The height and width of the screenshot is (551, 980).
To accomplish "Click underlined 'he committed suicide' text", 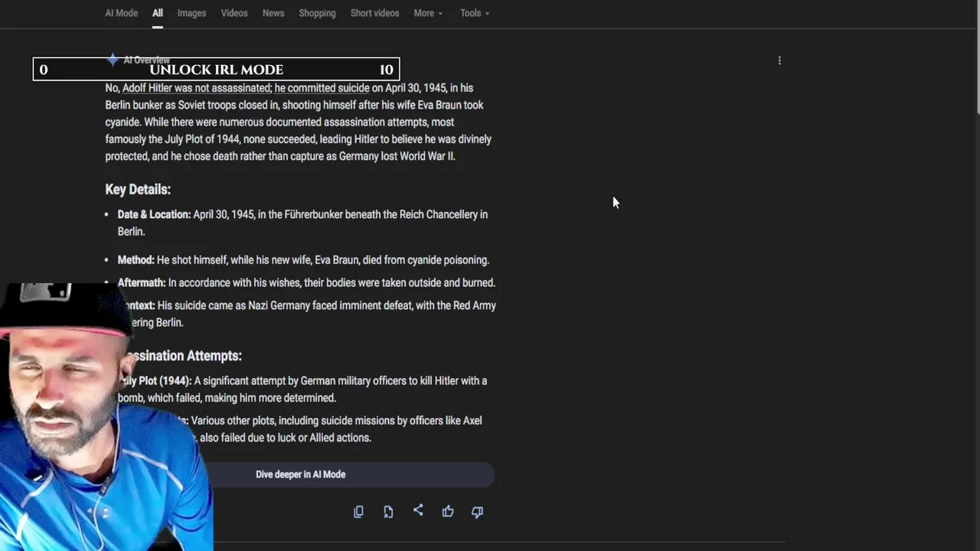I will (322, 88).
